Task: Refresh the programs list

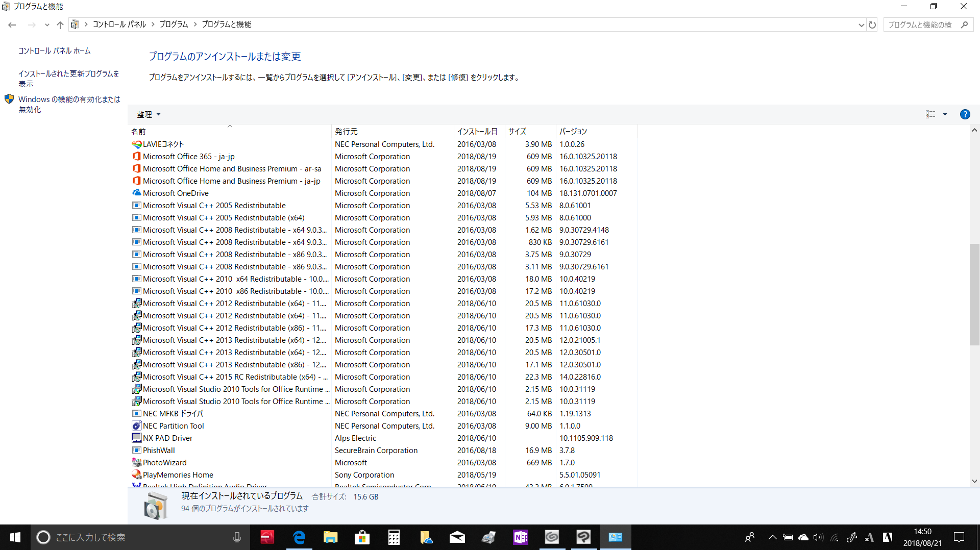Action: (x=872, y=24)
